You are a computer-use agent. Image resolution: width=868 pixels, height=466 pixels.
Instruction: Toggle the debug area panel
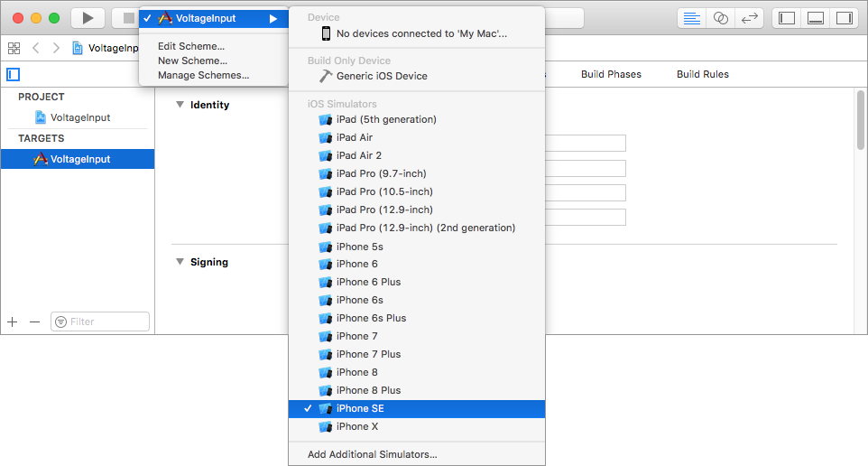tap(816, 18)
